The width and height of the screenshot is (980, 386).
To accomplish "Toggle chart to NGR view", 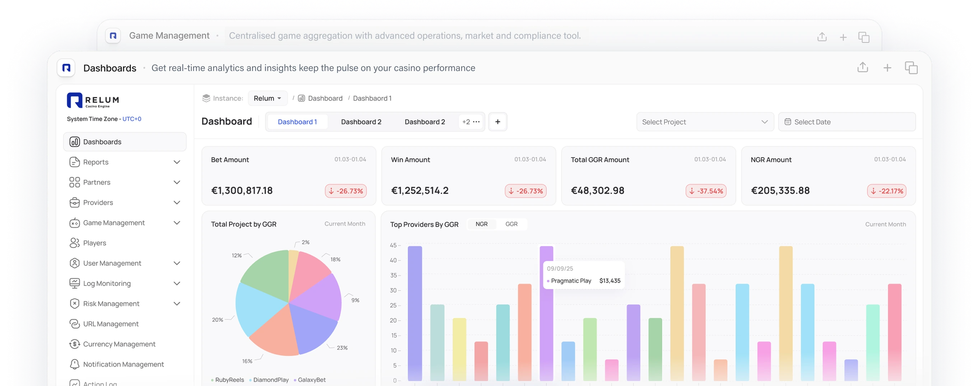I will (x=481, y=224).
